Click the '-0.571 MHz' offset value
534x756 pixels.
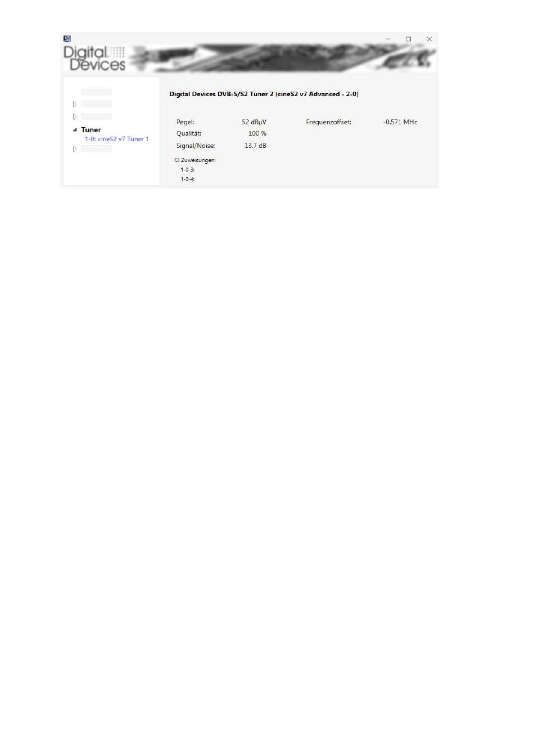[400, 122]
